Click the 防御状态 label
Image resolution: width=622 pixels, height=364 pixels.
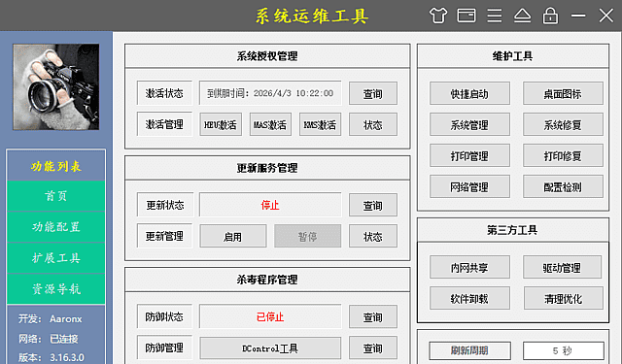pos(164,316)
